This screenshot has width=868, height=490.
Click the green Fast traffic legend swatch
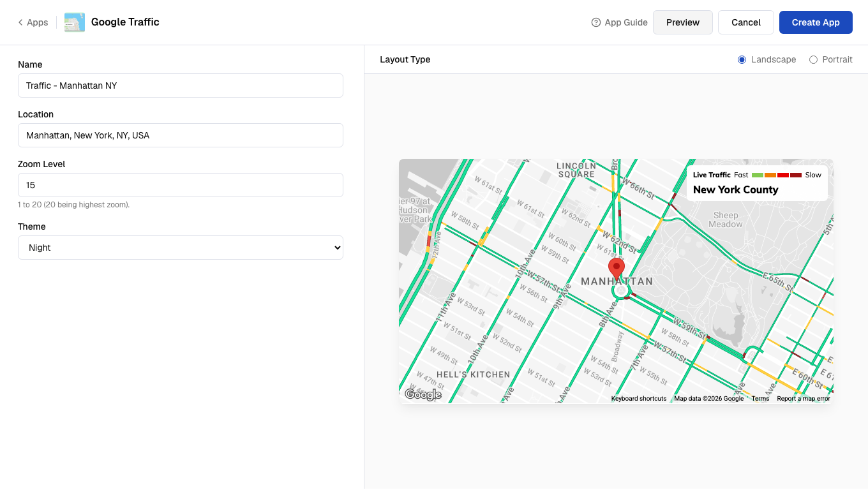tap(758, 175)
